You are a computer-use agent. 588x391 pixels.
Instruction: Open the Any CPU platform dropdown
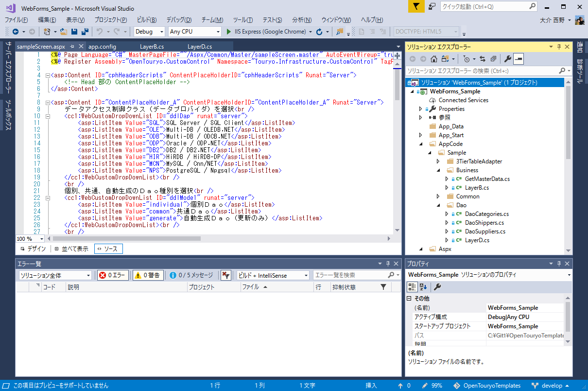pyautogui.click(x=194, y=31)
